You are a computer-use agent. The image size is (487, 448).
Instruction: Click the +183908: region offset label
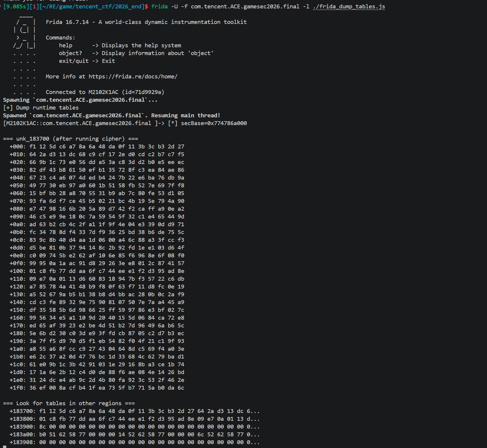point(23,442)
